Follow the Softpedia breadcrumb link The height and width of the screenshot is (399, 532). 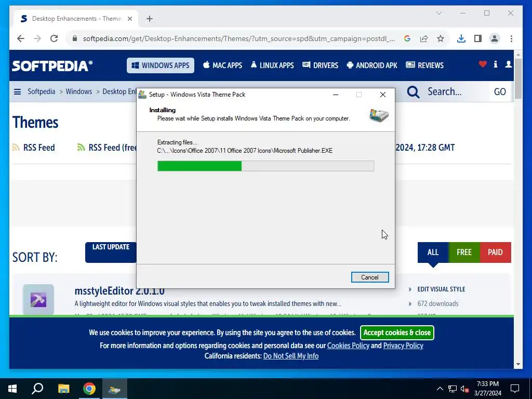point(42,91)
